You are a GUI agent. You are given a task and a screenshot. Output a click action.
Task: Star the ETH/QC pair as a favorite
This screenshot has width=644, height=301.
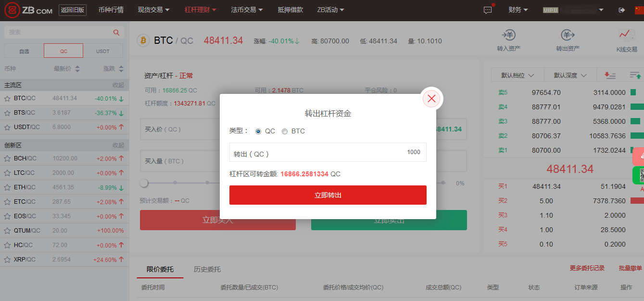click(x=7, y=187)
